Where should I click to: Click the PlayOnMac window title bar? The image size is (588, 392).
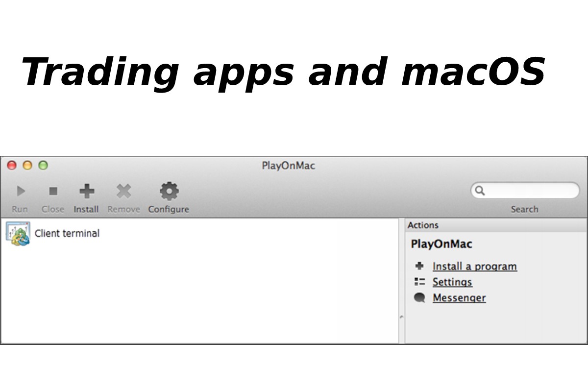(x=288, y=166)
